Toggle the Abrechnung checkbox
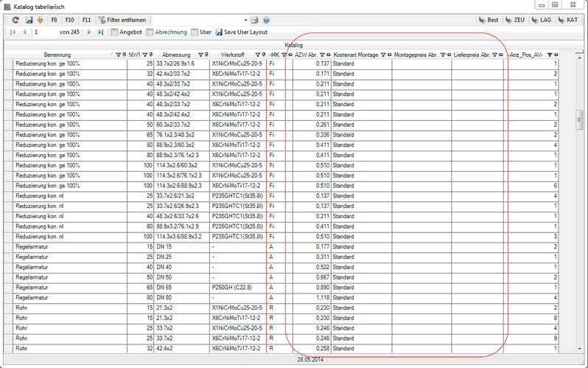The height and width of the screenshot is (368, 588). click(150, 32)
